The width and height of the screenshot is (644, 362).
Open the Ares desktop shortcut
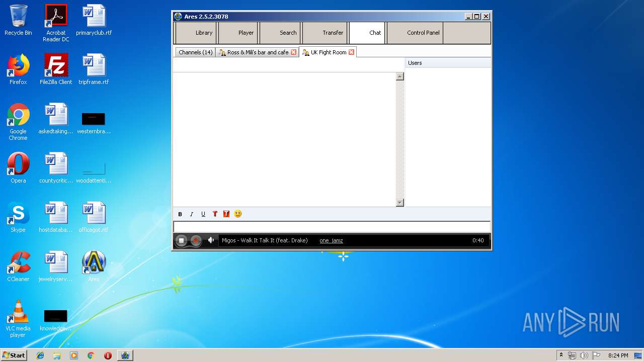[94, 266]
